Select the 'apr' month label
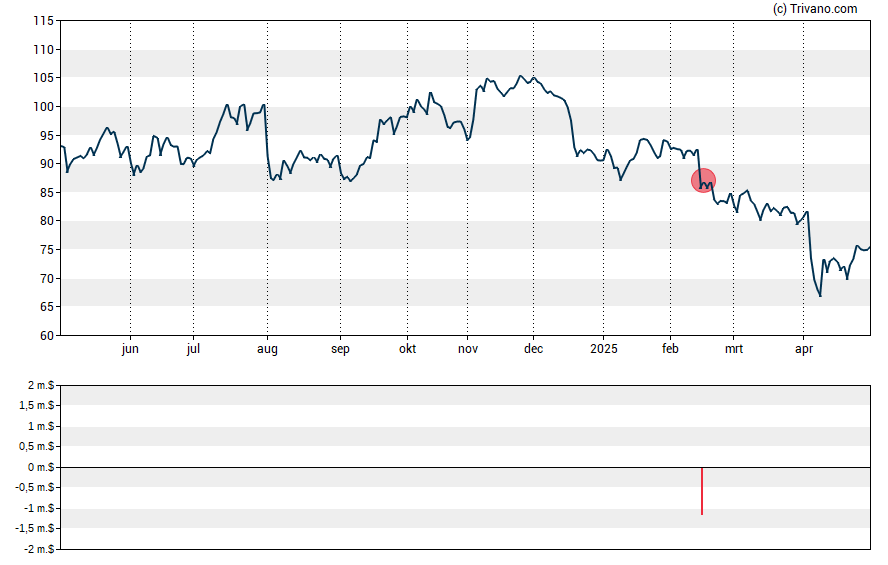Image resolution: width=888 pixels, height=565 pixels. pyautogui.click(x=804, y=349)
